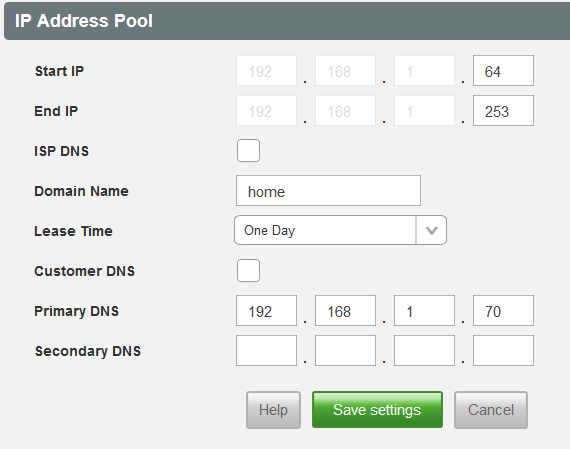The width and height of the screenshot is (570, 449).
Task: Open the Help button
Action: click(273, 410)
